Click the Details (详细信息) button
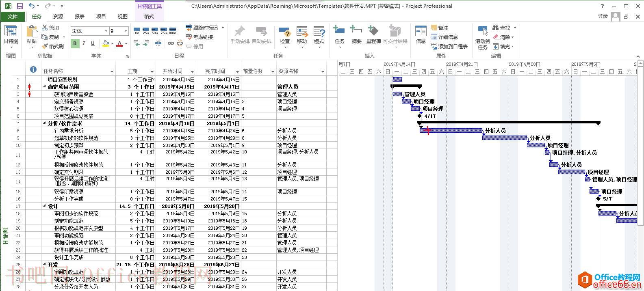 [x=444, y=37]
